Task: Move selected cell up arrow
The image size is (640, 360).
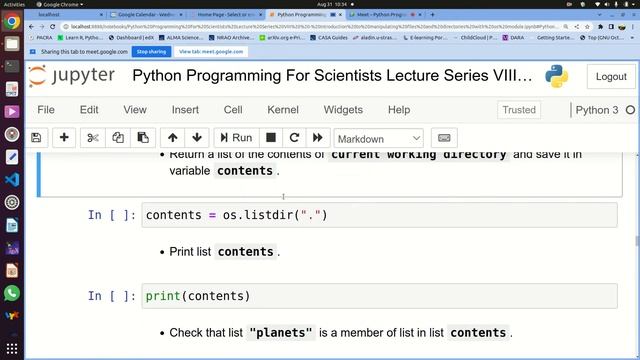Action: (173, 138)
